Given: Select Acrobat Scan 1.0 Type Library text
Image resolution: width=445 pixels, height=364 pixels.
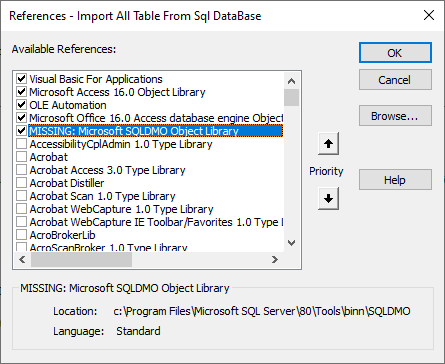Looking at the screenshot, I should (102, 196).
